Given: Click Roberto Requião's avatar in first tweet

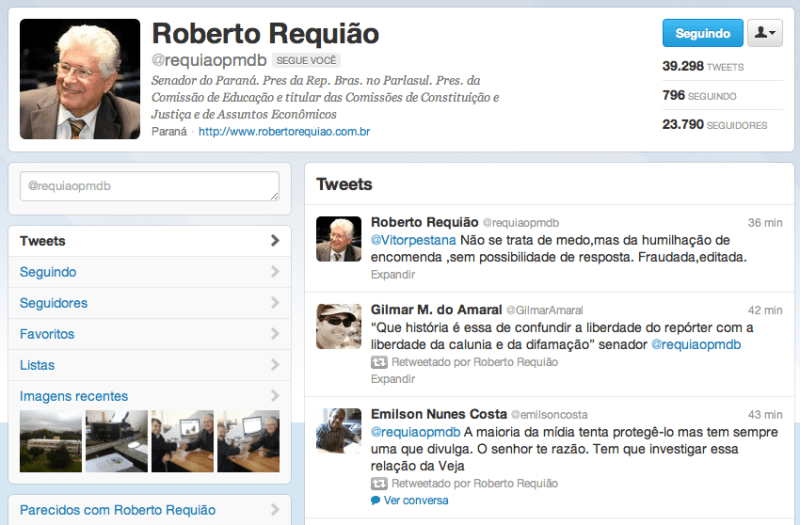Looking at the screenshot, I should (x=339, y=239).
